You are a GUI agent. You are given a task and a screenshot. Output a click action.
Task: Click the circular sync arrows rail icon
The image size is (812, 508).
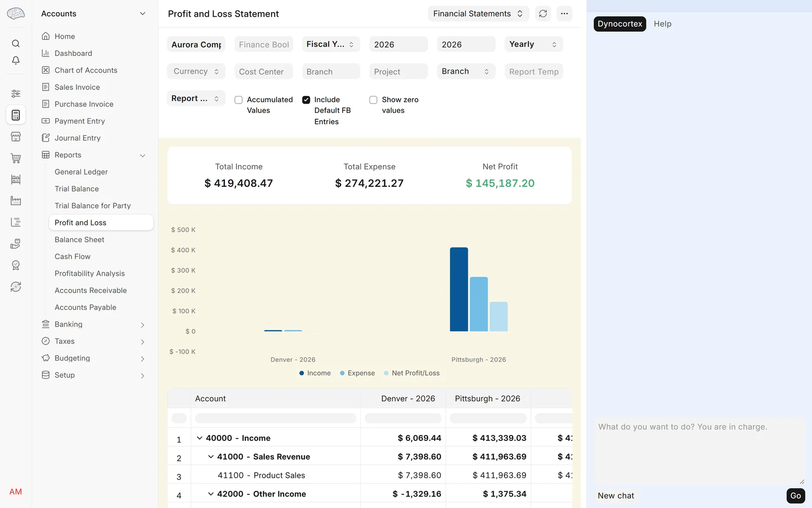(x=16, y=287)
